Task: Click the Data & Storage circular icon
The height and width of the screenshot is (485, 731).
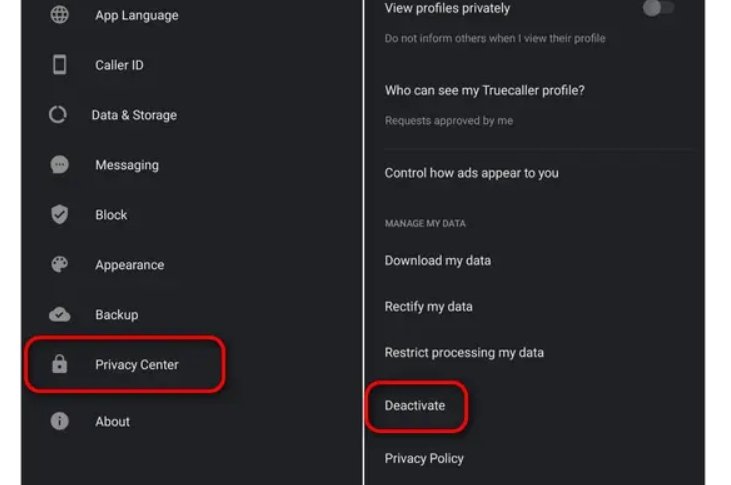Action: coord(58,115)
